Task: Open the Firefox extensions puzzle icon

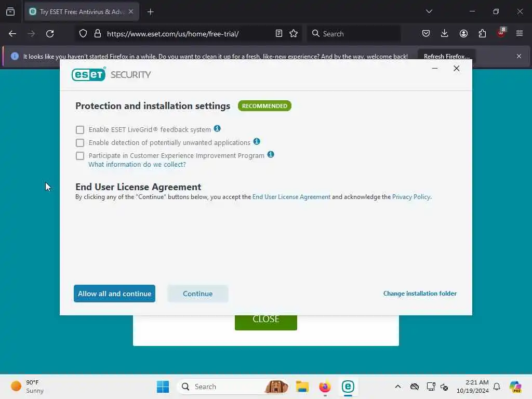Action: pyautogui.click(x=482, y=34)
